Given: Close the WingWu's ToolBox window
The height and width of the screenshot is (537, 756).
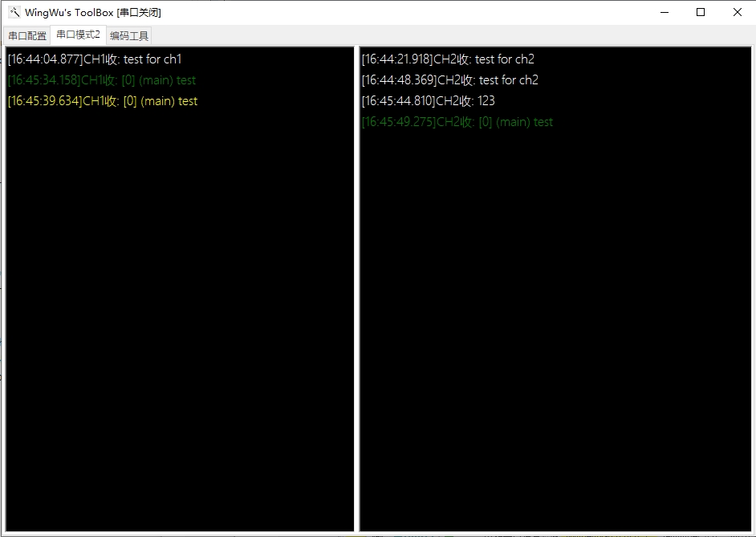Looking at the screenshot, I should point(737,12).
